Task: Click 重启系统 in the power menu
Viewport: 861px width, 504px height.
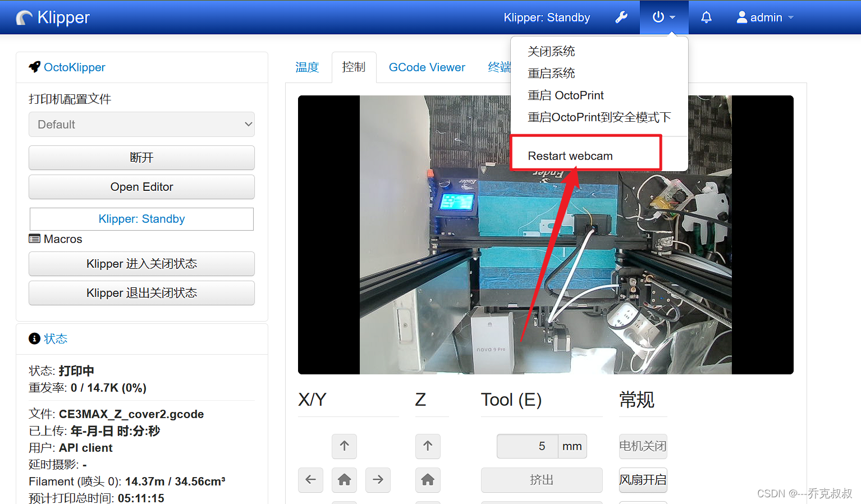Action: tap(551, 73)
